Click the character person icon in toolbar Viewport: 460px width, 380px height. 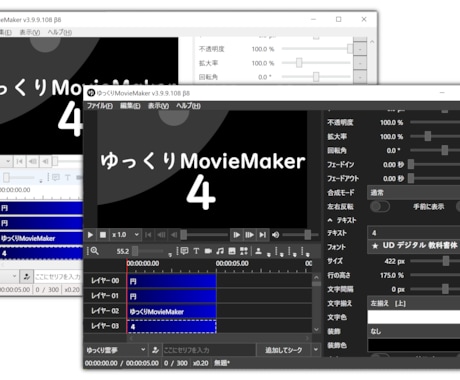point(258,251)
